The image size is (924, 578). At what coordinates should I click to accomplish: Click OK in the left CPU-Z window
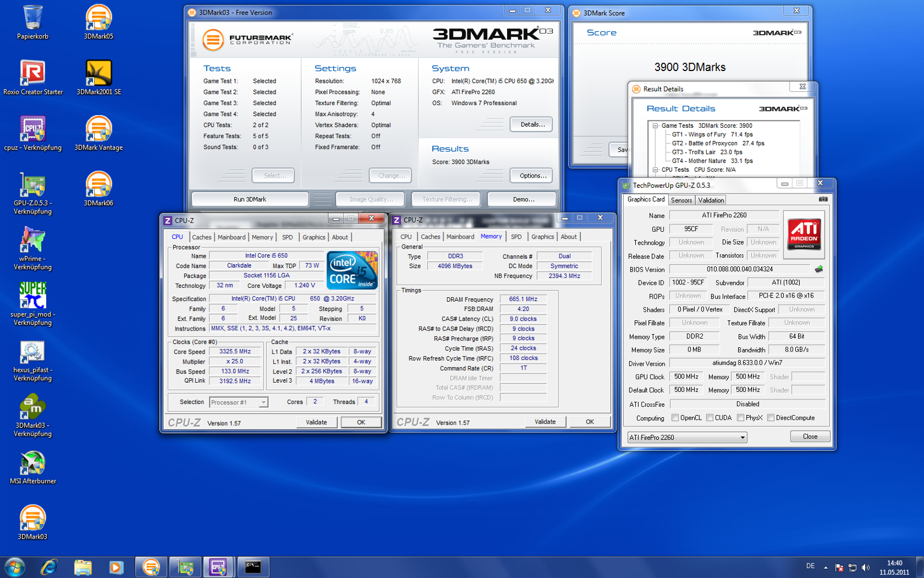click(x=361, y=423)
